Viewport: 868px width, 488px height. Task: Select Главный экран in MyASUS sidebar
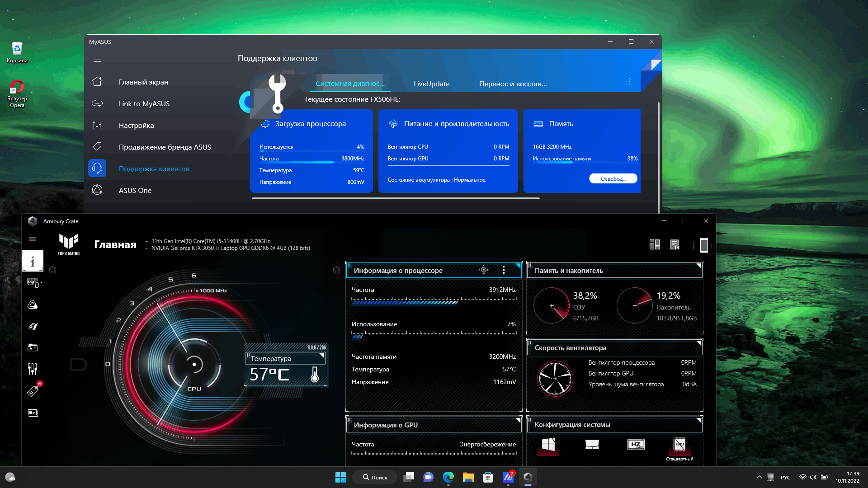point(143,82)
